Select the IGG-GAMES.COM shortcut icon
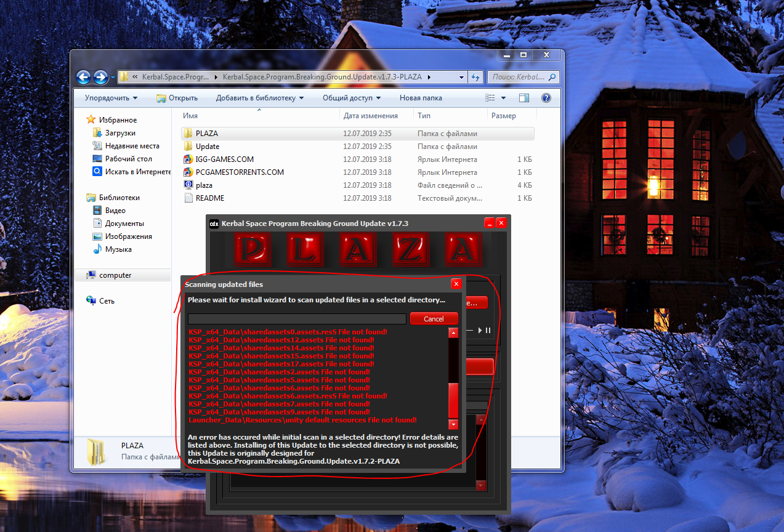784x532 pixels. tap(188, 159)
